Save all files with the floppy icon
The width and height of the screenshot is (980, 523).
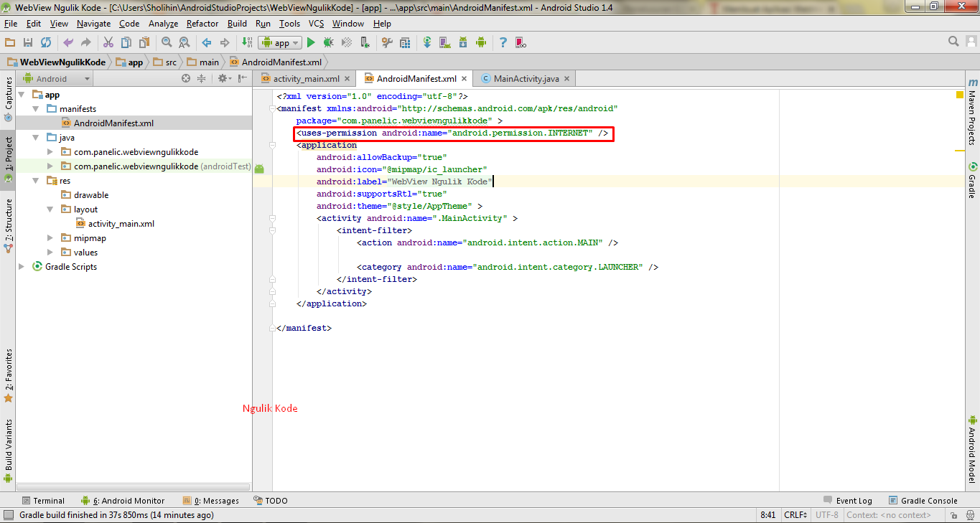click(28, 43)
